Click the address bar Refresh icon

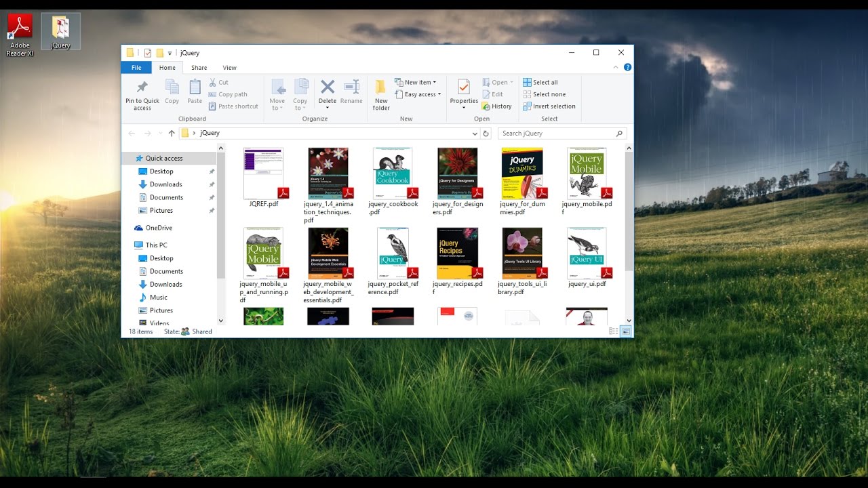pos(486,134)
